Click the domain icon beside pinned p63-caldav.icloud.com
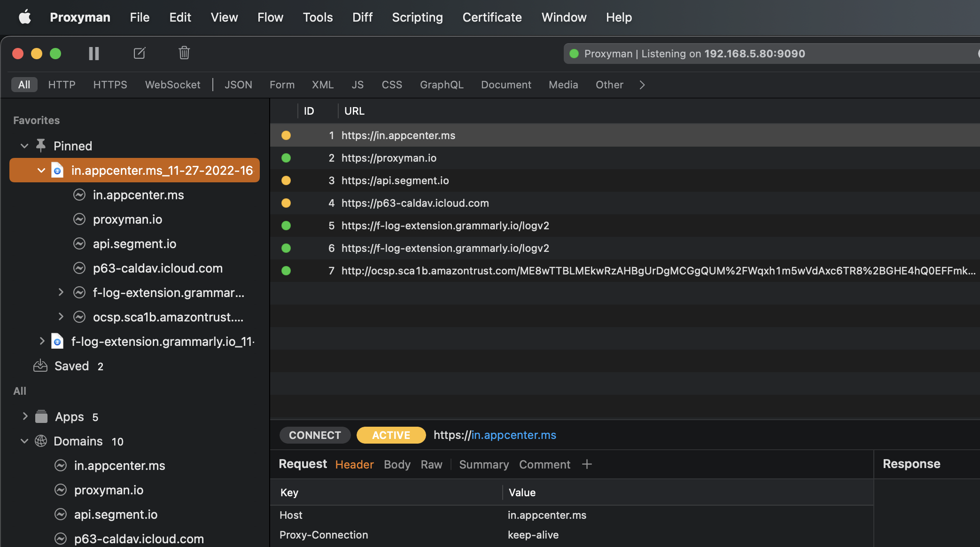This screenshot has width=980, height=547. point(79,268)
